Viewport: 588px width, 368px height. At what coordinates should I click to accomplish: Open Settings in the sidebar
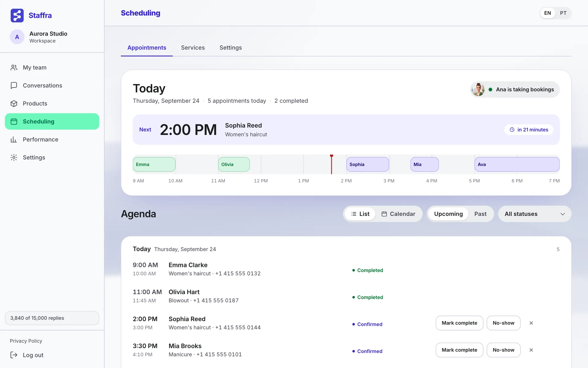[52, 157]
